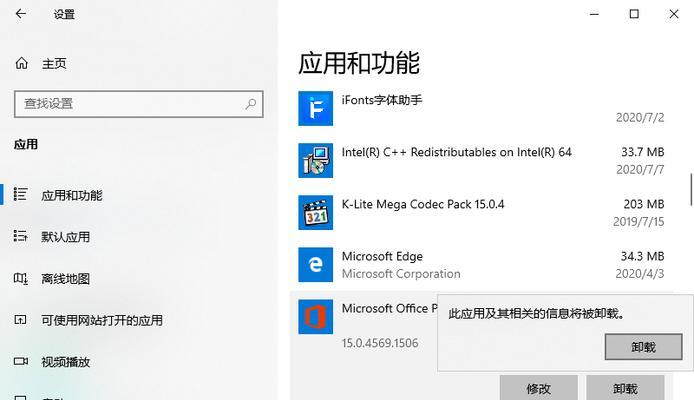The width and height of the screenshot is (694, 400).
Task: Click the lower 卸载 button beside 修改
Action: tap(625, 388)
